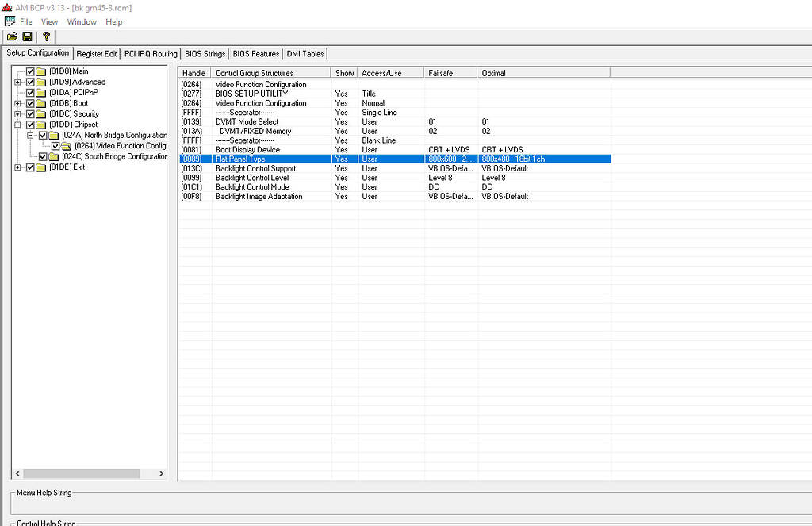Uncheck the (01DB) Boot checkbox
The width and height of the screenshot is (812, 526).
click(x=29, y=103)
